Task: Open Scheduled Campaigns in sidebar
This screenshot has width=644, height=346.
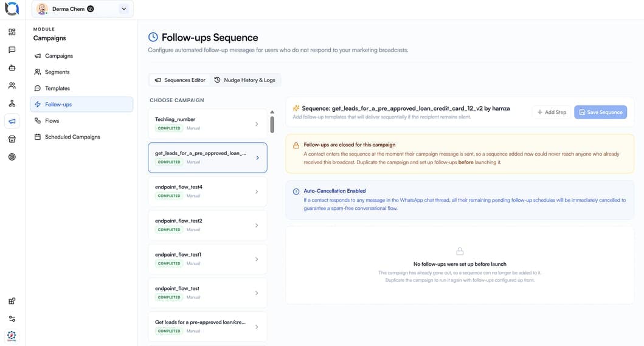Action: click(x=72, y=137)
